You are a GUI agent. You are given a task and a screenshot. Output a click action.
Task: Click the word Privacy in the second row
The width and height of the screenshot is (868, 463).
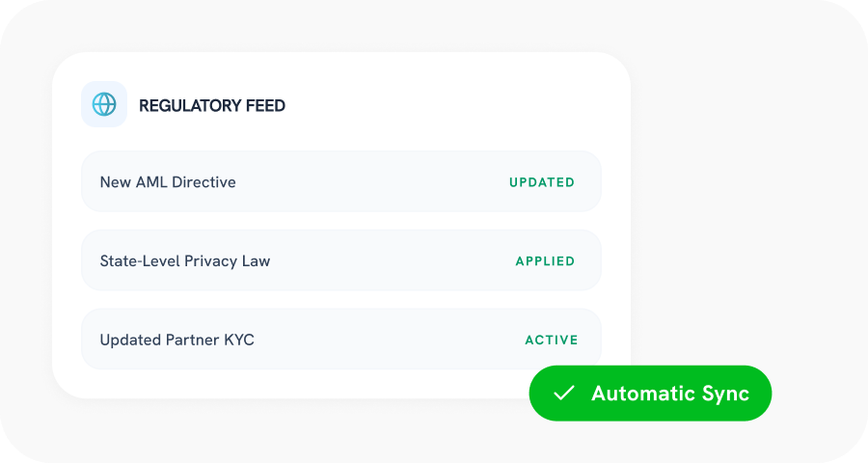click(x=212, y=261)
